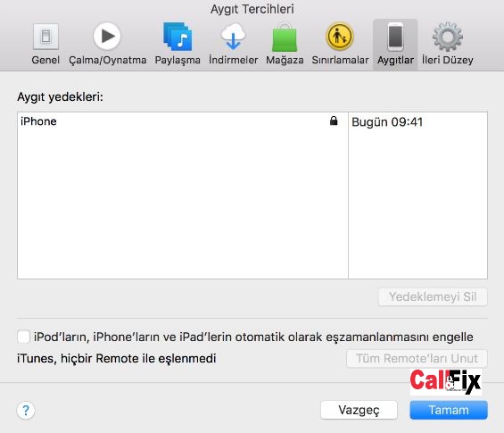The image size is (504, 433).
Task: Click the Yedeklemeyi Sil button
Action: coord(433,297)
